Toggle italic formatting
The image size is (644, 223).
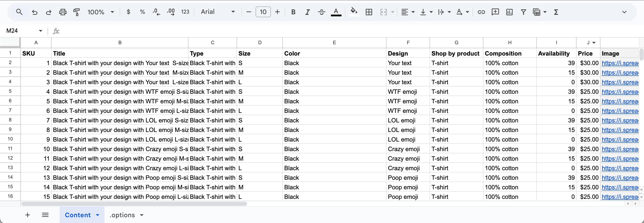pos(307,12)
